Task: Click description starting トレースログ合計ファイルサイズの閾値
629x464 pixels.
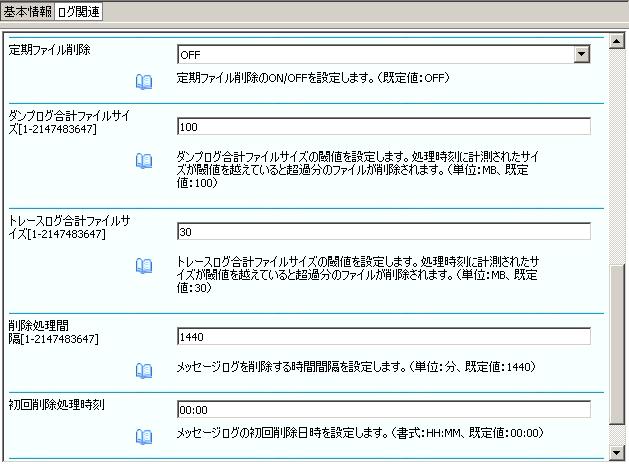Action: tap(358, 274)
